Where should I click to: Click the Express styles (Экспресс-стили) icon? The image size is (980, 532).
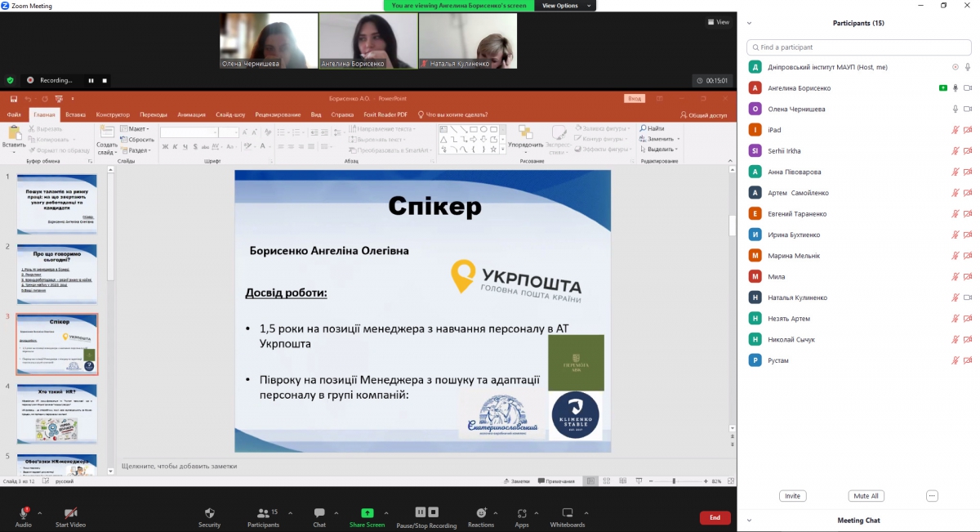(x=559, y=132)
